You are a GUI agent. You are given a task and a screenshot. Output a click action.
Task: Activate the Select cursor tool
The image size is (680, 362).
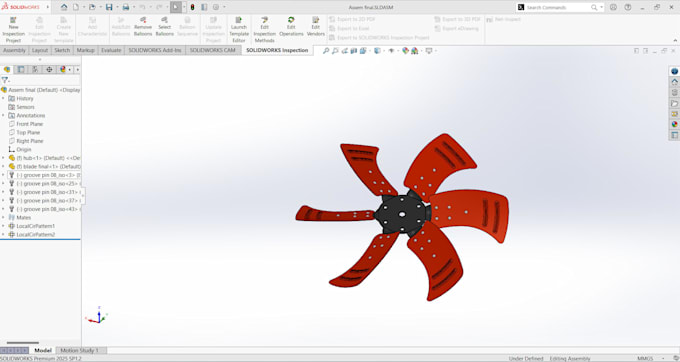tap(175, 7)
